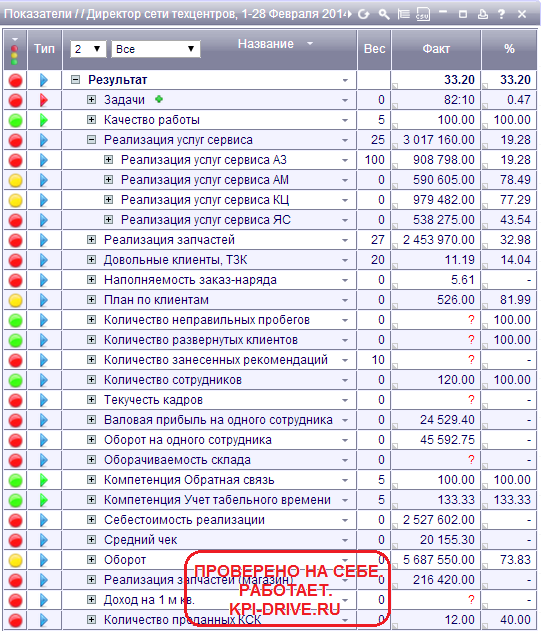Sort by the Название column header
Viewport: 541px width, 631px height.
click(x=266, y=44)
